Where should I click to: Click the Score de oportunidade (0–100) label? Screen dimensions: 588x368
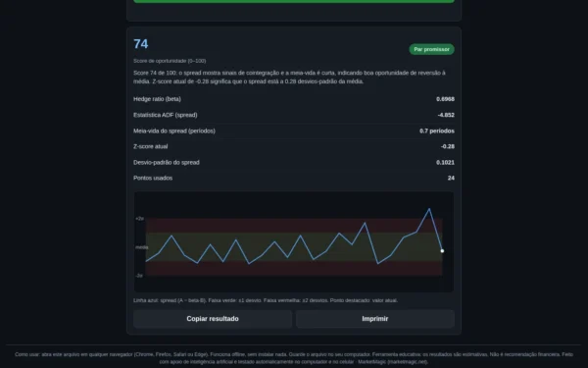coord(170,61)
